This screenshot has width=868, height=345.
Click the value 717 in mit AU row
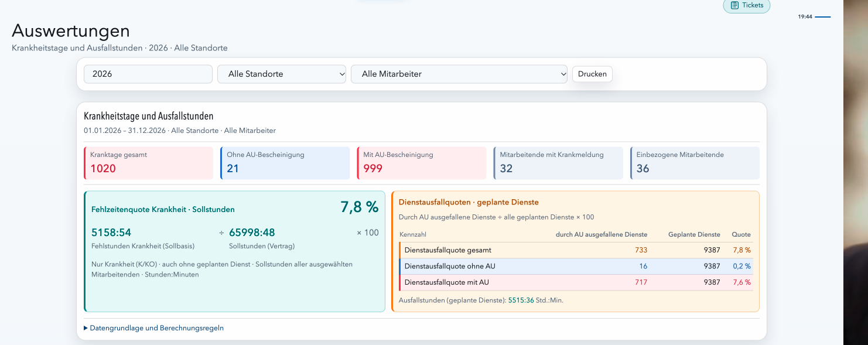[641, 282]
